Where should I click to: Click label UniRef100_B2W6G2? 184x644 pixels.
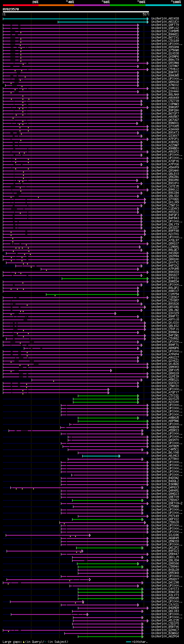165,633
